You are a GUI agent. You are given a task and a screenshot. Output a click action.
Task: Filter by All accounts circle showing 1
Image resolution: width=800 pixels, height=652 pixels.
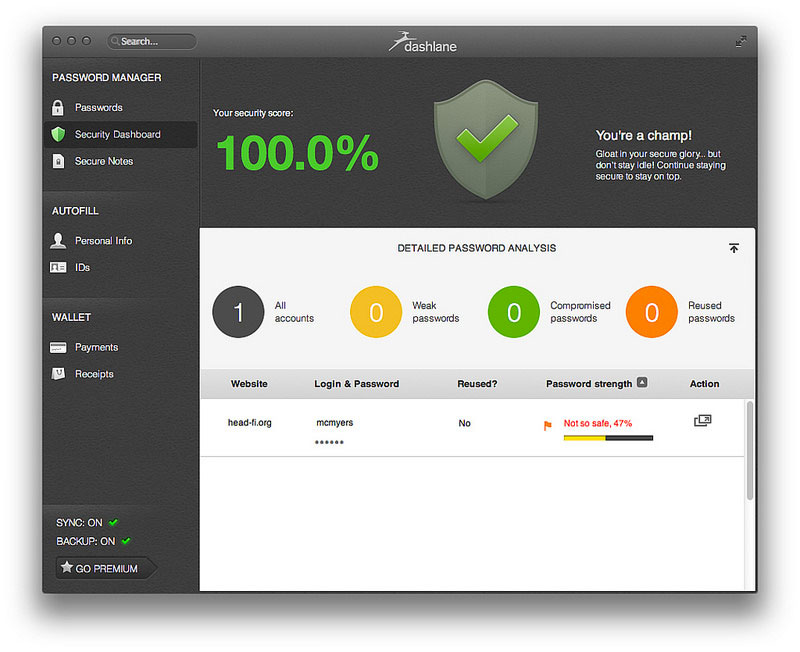[238, 312]
